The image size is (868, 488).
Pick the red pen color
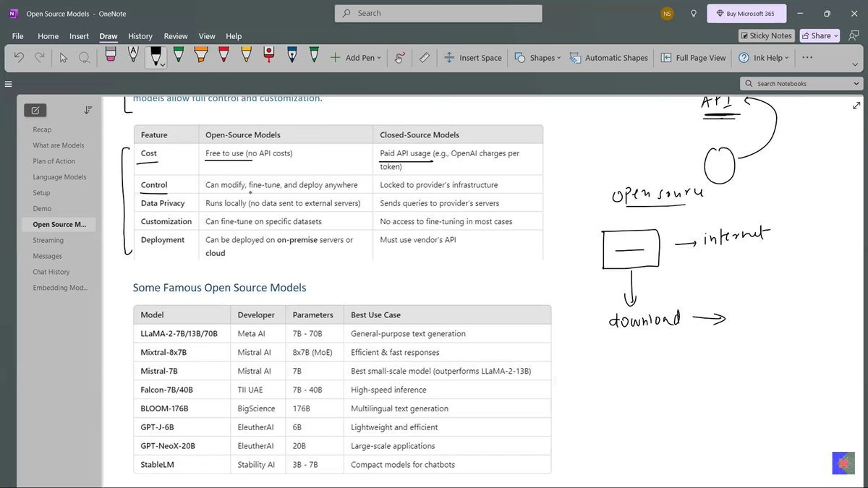[x=224, y=57]
